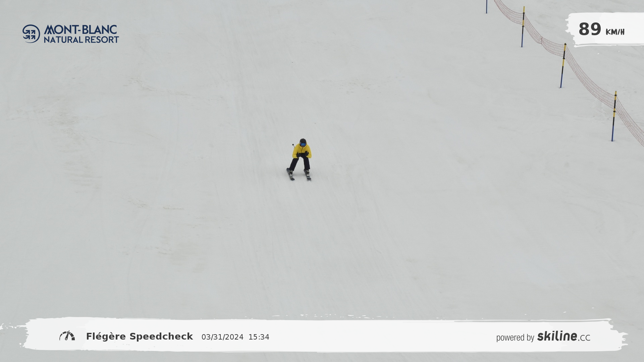644x362 pixels.
Task: Click the 03/31/2024 date stamp
Action: [x=222, y=337]
